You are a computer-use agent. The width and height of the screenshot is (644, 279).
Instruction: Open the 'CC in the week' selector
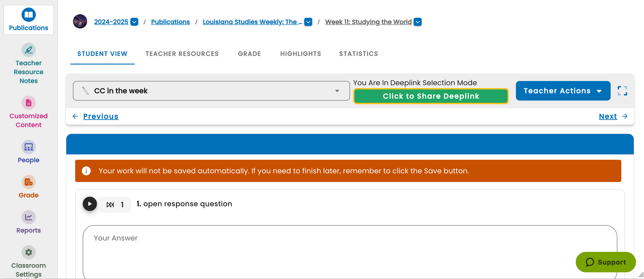coord(211,91)
